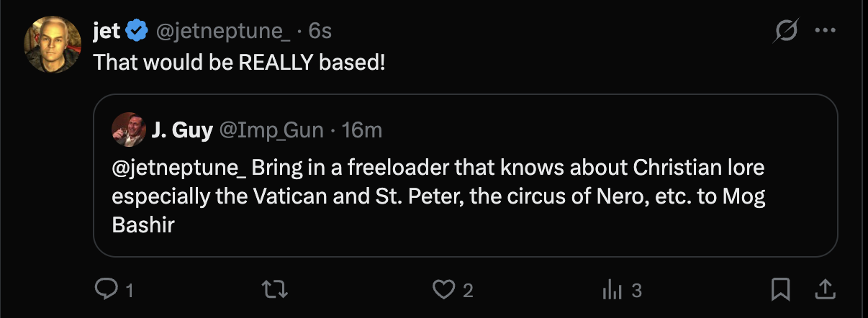
Task: Click the Grok explain-post icon
Action: tap(786, 31)
